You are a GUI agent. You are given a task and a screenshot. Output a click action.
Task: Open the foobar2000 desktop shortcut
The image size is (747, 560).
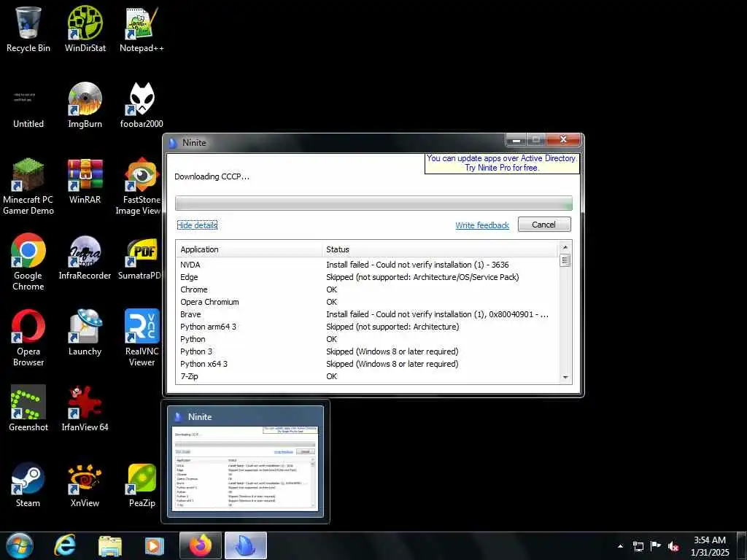pyautogui.click(x=142, y=106)
